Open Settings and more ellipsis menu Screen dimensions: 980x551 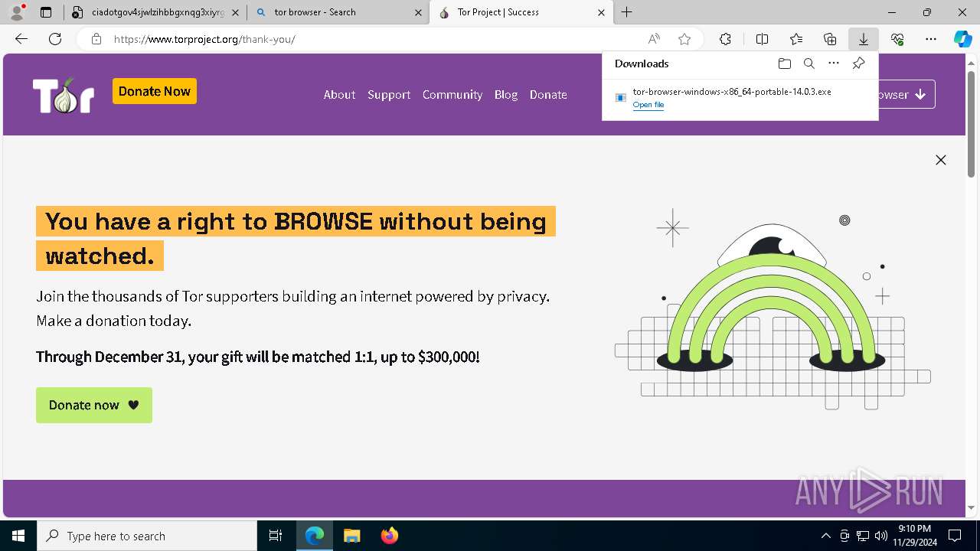coord(931,39)
